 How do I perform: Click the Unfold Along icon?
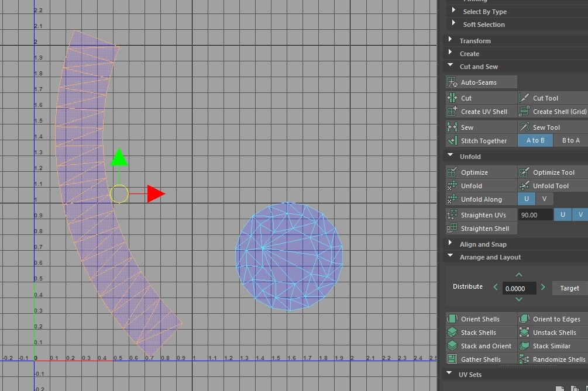pyautogui.click(x=452, y=199)
